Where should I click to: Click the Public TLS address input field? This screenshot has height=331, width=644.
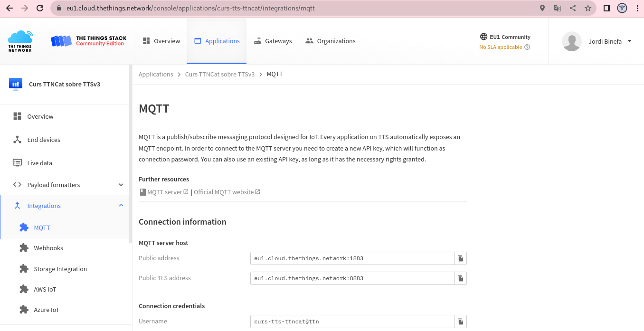(x=352, y=278)
